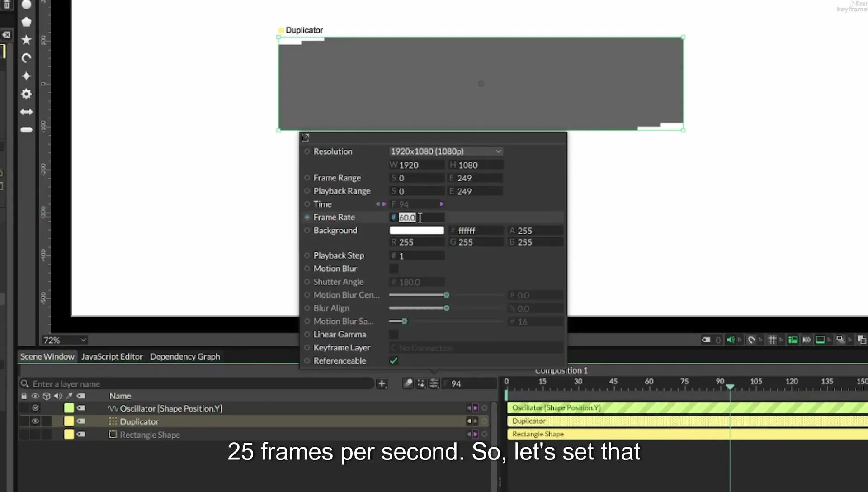The height and width of the screenshot is (492, 868).
Task: Select the double-arrow shape tool
Action: coord(26,112)
